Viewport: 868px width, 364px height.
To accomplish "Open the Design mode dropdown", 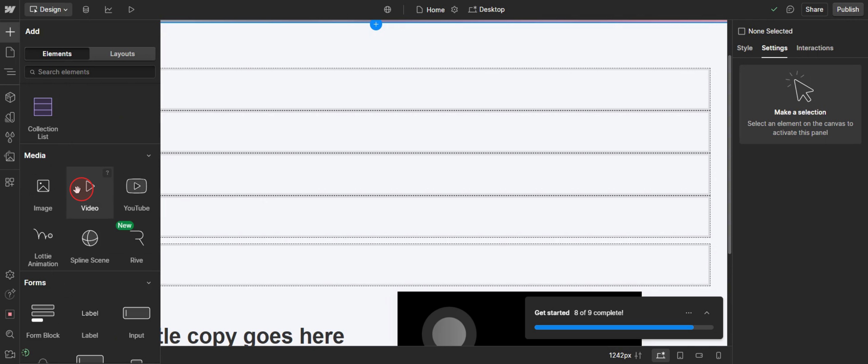I will pyautogui.click(x=48, y=10).
